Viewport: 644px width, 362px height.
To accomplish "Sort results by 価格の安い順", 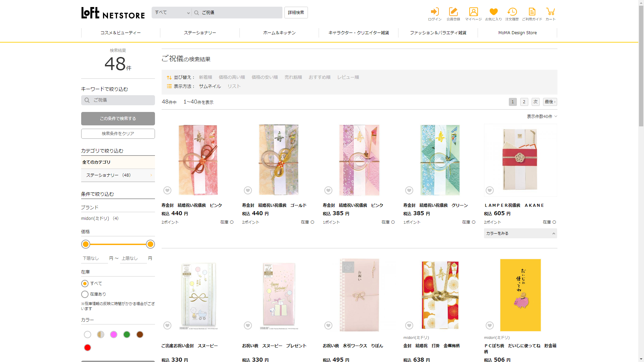I will point(265,77).
